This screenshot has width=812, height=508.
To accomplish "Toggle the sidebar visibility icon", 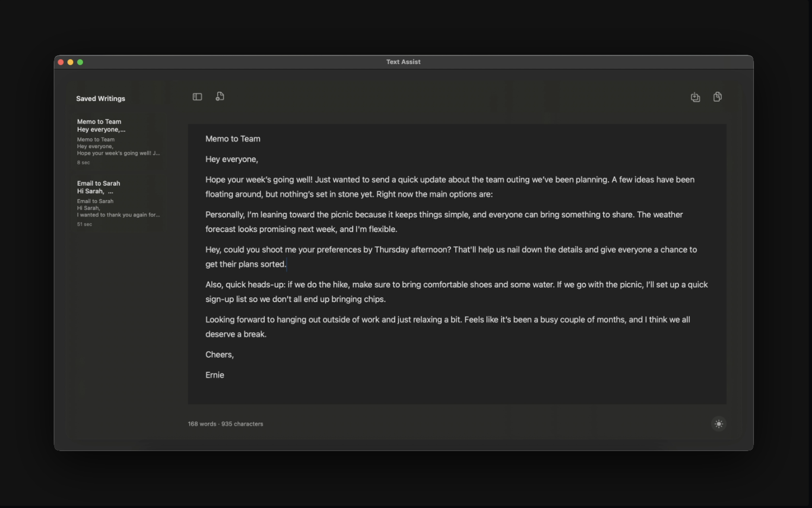I will pos(197,97).
